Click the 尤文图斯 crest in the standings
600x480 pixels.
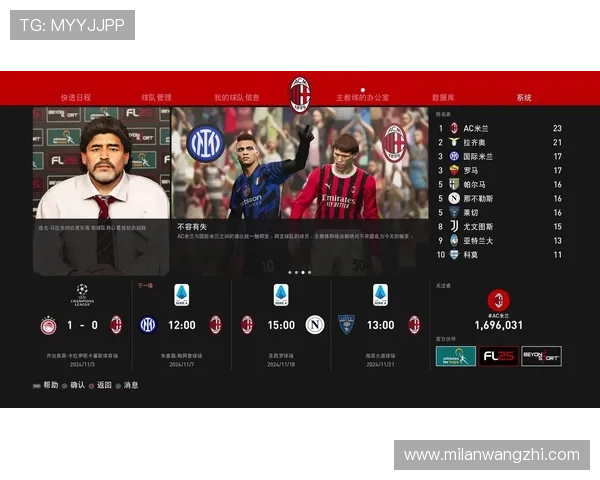tap(454, 227)
